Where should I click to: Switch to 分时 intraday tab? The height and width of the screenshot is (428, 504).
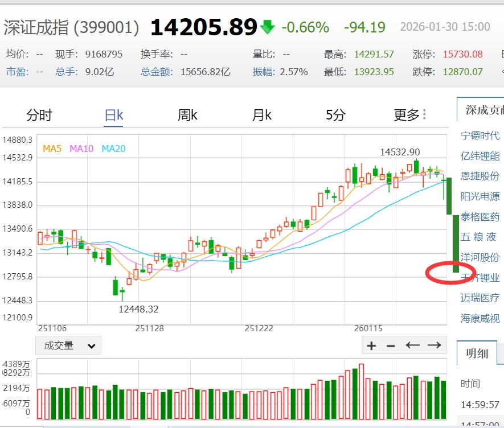point(39,115)
